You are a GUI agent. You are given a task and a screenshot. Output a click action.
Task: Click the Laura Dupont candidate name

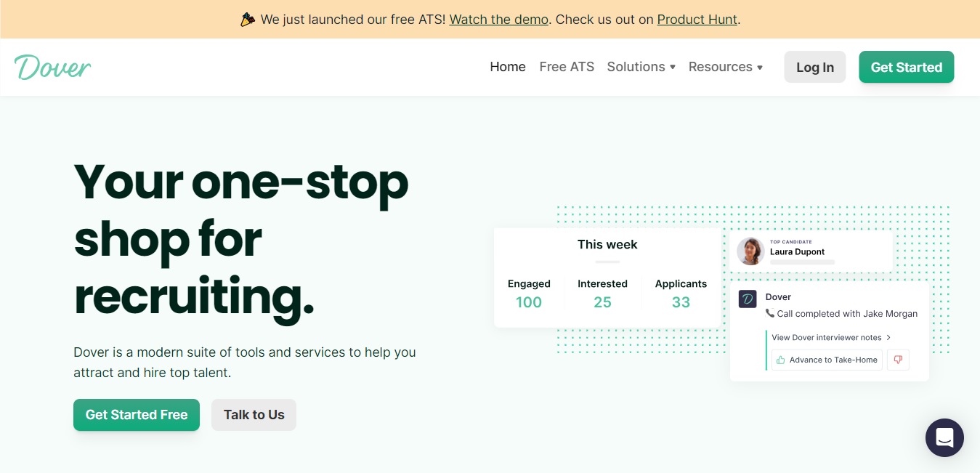click(x=797, y=251)
